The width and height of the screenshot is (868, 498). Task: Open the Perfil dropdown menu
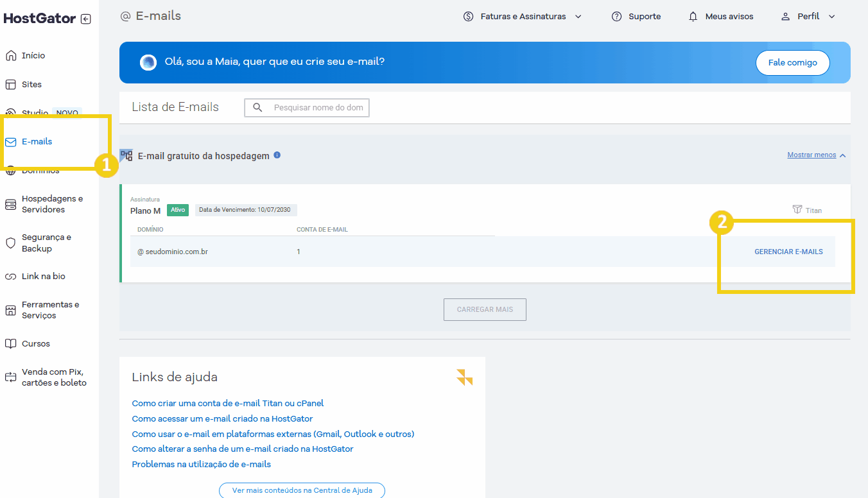pyautogui.click(x=808, y=16)
